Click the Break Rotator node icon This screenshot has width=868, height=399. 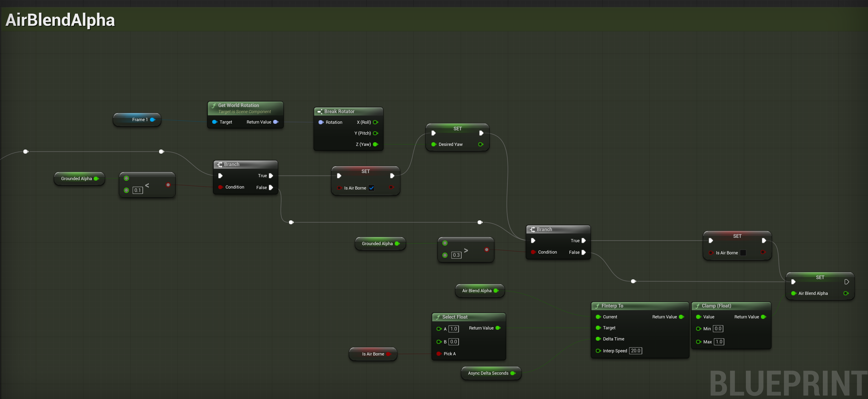(320, 111)
